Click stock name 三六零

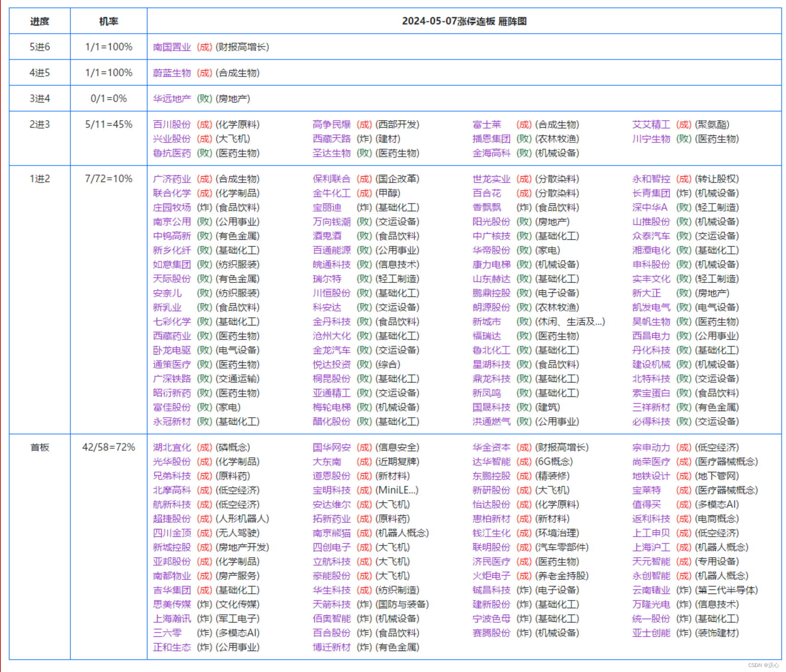167,633
